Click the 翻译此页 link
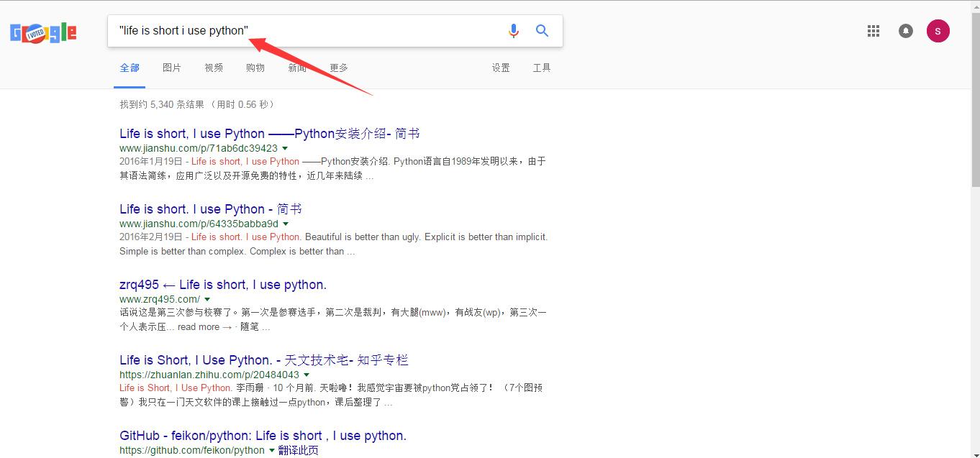The height and width of the screenshot is (458, 980). tap(298, 450)
